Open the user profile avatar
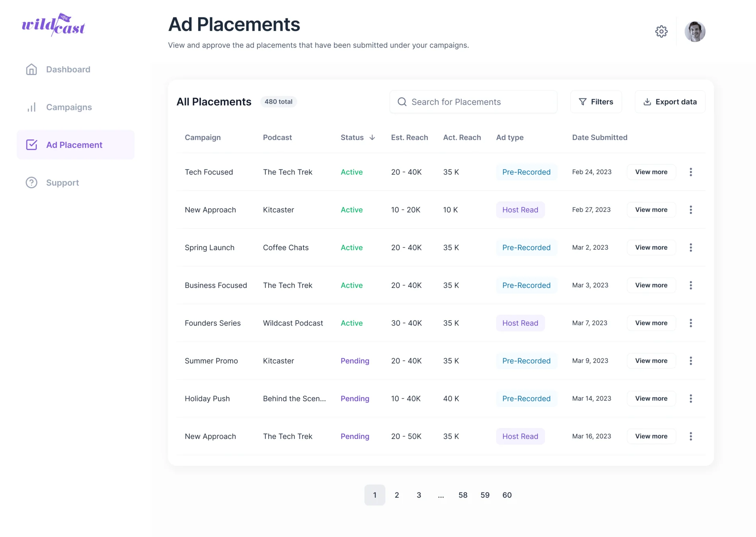The image size is (756, 537). tap(695, 31)
